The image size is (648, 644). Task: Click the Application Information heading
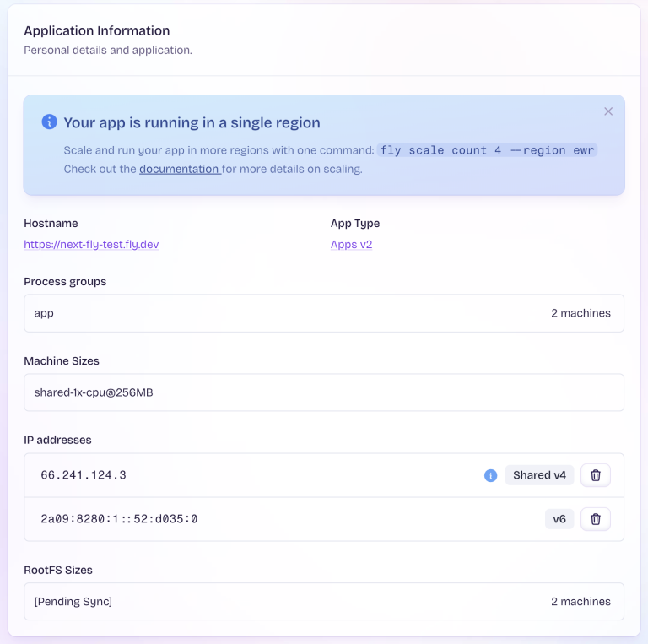click(96, 31)
